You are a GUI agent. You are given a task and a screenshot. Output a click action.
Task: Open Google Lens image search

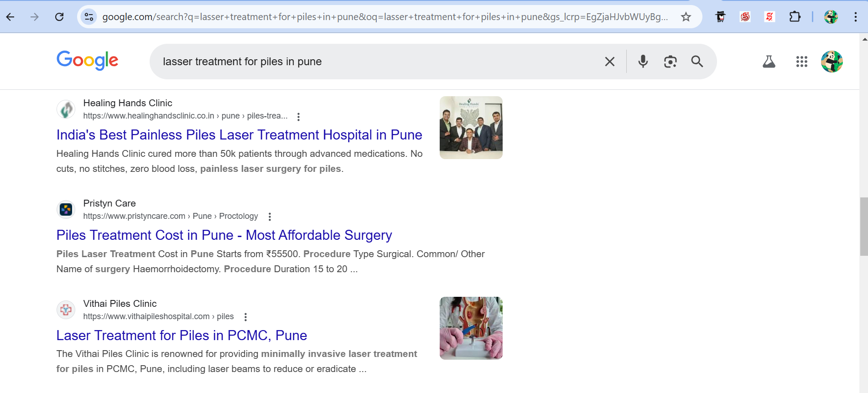670,62
